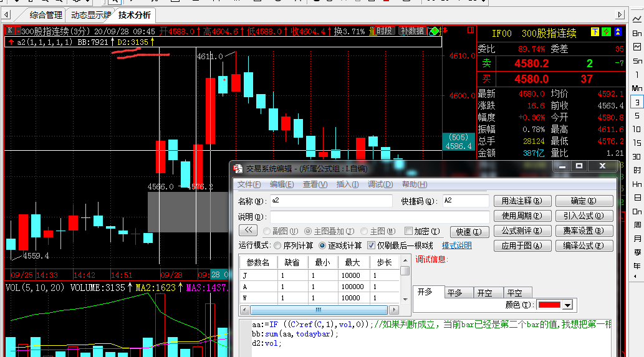Switch to the 综合管理 tab
The width and height of the screenshot is (644, 357).
click(46, 15)
